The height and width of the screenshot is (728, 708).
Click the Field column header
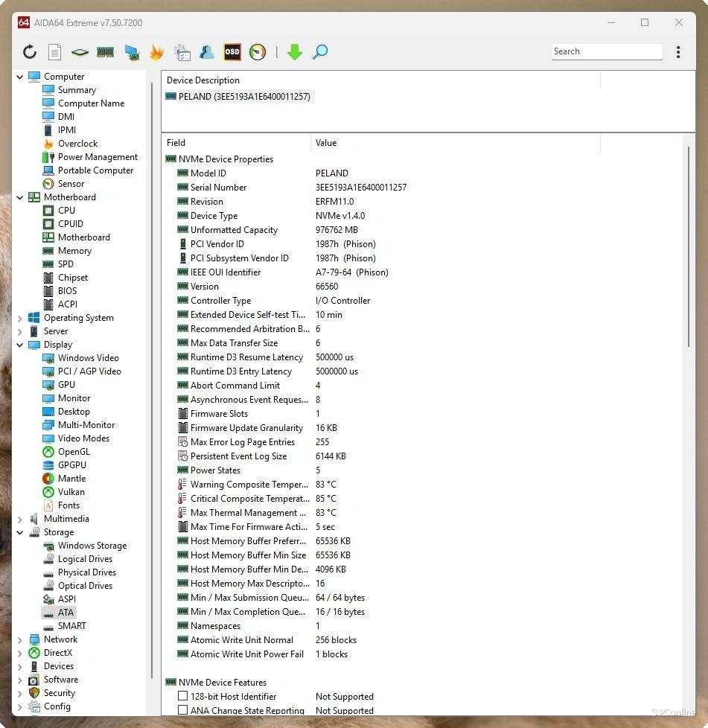(176, 143)
